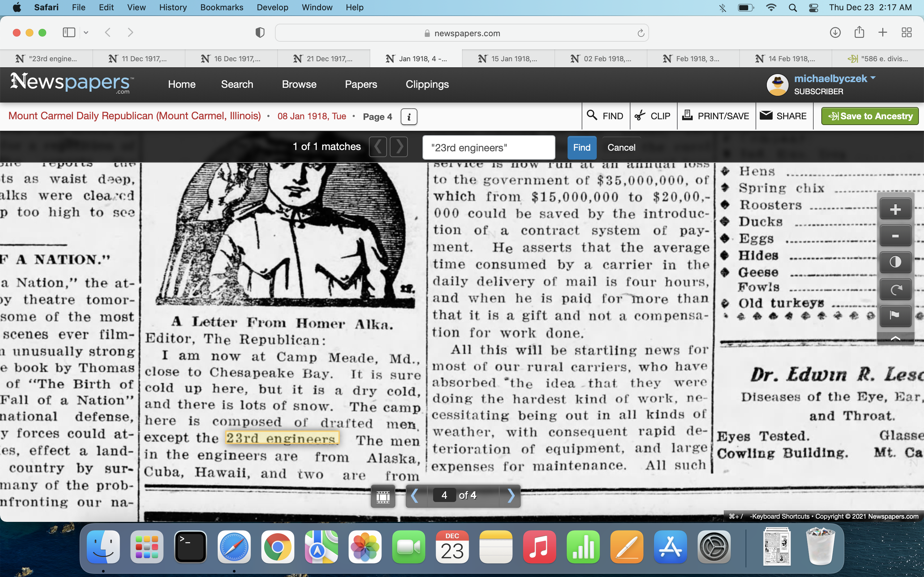Click the CLIP scissors tool
This screenshot has height=577, width=924.
pos(653,116)
